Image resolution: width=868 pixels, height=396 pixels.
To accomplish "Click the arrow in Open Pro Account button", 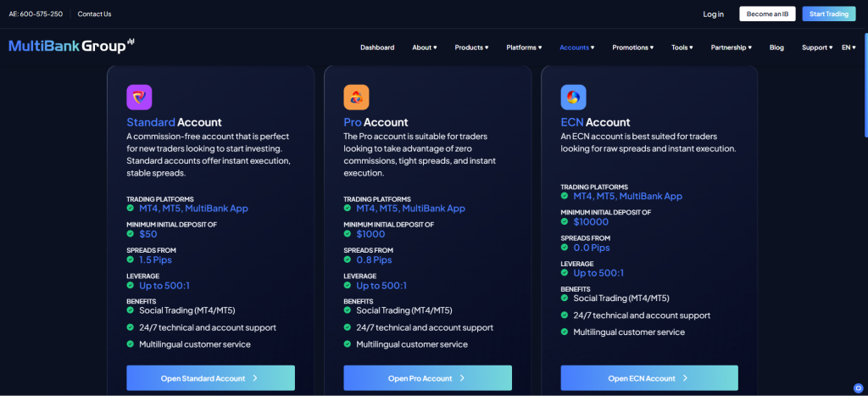I will pos(462,378).
